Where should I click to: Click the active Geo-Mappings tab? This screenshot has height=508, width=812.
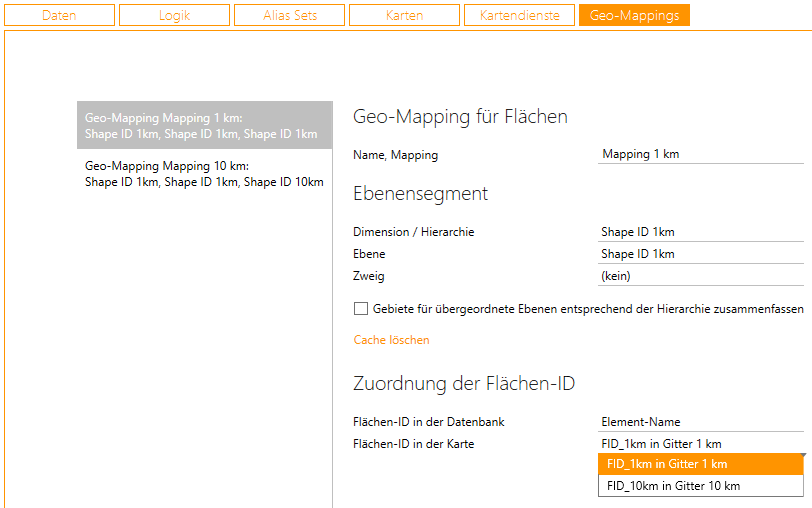point(634,15)
